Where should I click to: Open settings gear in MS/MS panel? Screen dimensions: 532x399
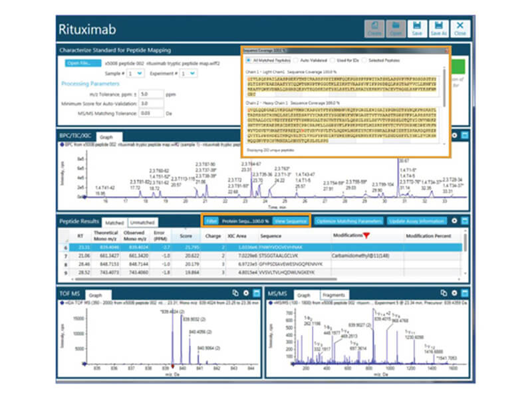(454, 293)
